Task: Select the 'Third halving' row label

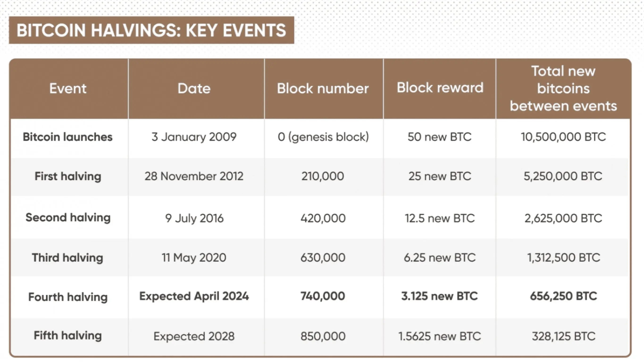Action: [68, 257]
